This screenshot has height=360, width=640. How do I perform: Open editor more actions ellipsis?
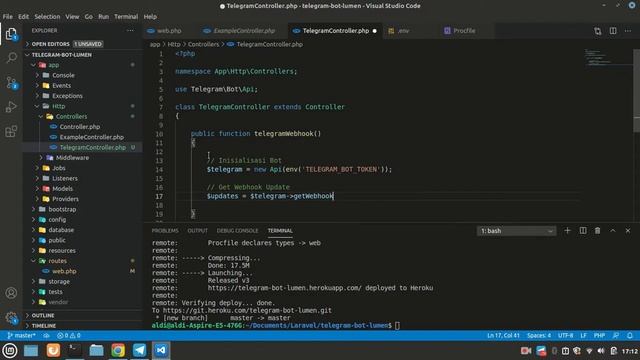pos(628,31)
